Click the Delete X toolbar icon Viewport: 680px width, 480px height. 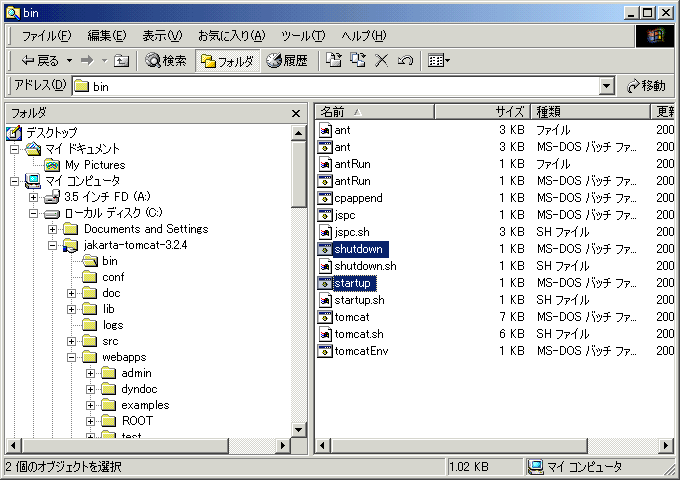[381, 60]
